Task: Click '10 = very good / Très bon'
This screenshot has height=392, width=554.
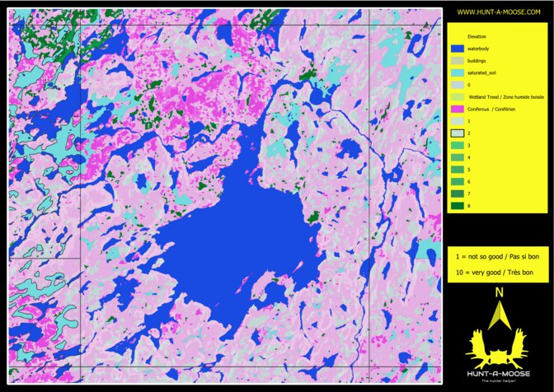Action: [495, 273]
